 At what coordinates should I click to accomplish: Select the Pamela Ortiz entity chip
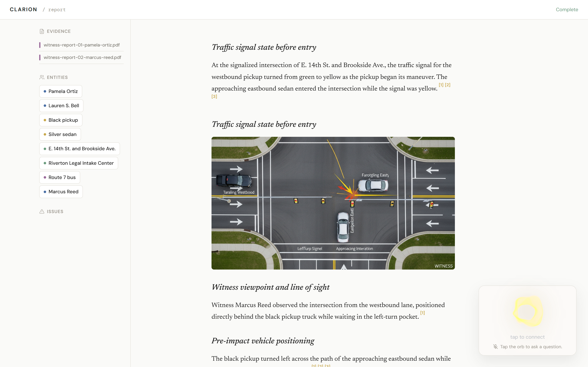(x=61, y=91)
